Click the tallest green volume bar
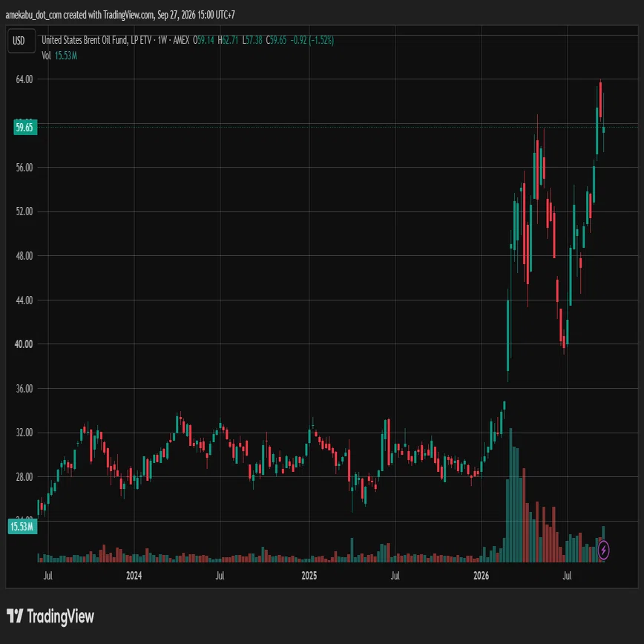This screenshot has height=644, width=644. pos(511,495)
